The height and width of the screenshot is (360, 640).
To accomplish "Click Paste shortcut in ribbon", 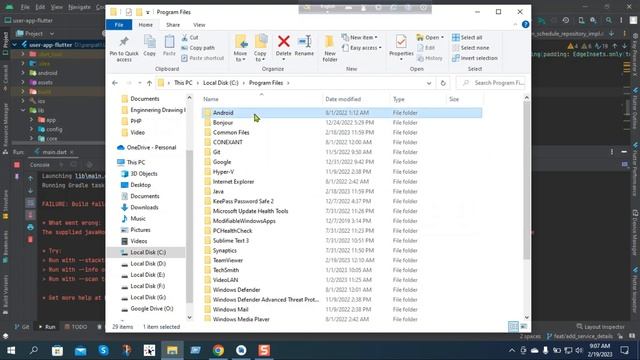I will (x=203, y=58).
